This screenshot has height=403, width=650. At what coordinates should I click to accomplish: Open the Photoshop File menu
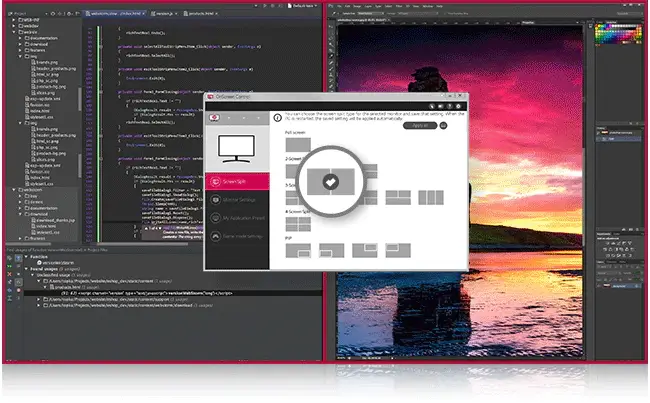pos(340,6)
